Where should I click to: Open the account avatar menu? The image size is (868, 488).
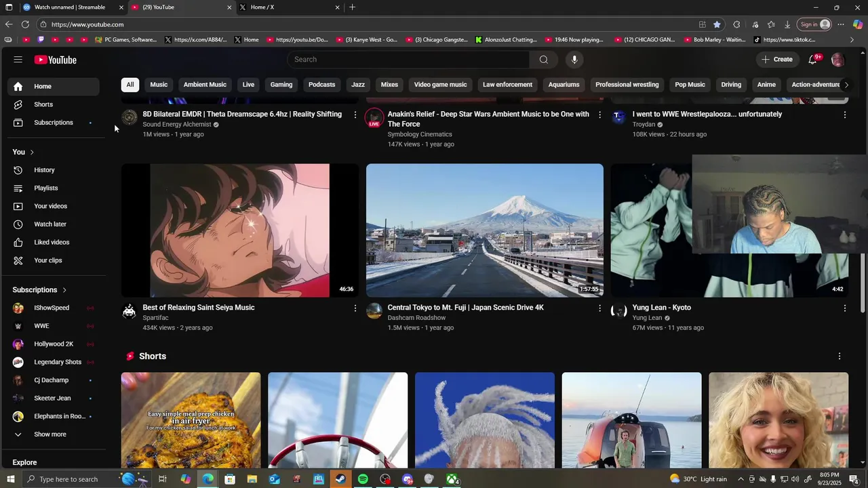click(x=837, y=60)
